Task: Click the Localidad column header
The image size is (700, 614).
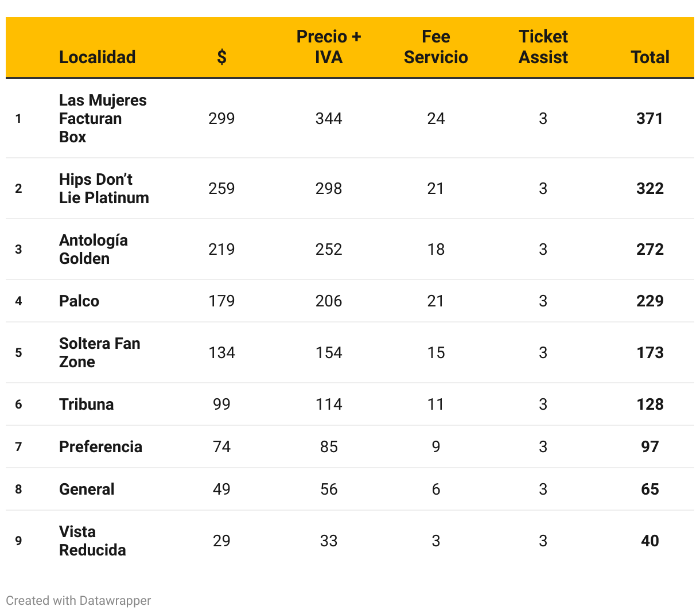Action: 97,57
